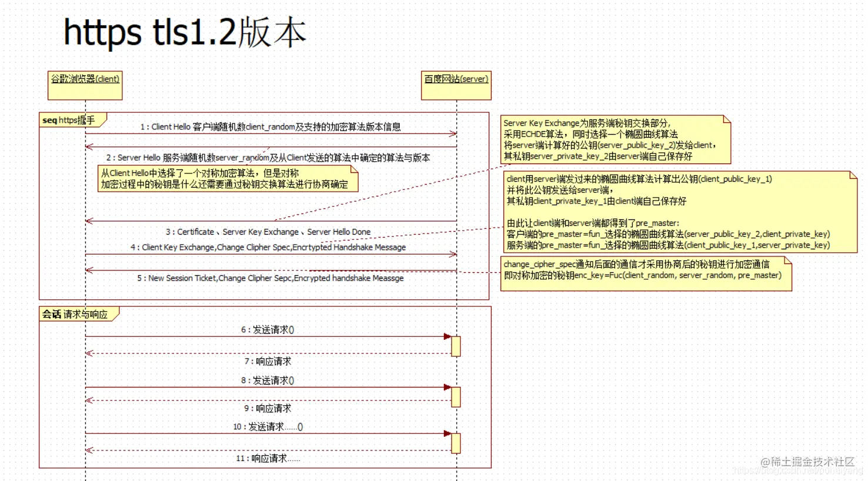Screen dimensions: 868x481
Task: Select the note about client_public_key_1 and pre_master
Action: click(679, 212)
